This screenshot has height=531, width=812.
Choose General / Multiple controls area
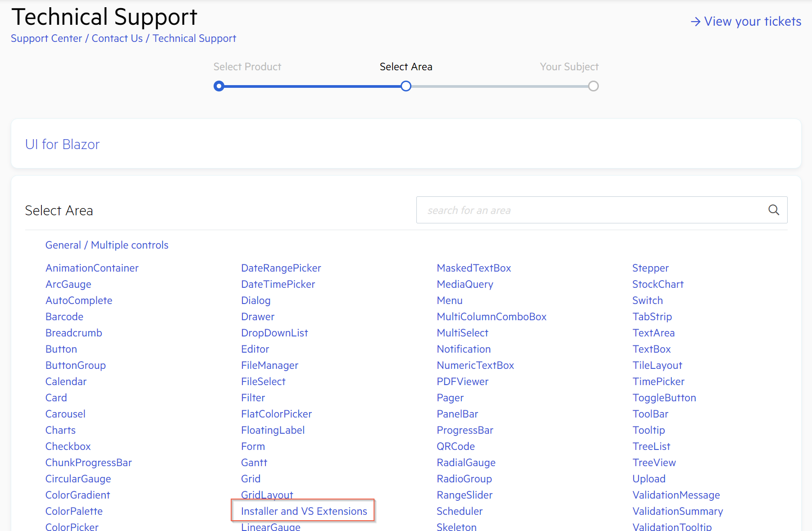[x=107, y=245]
